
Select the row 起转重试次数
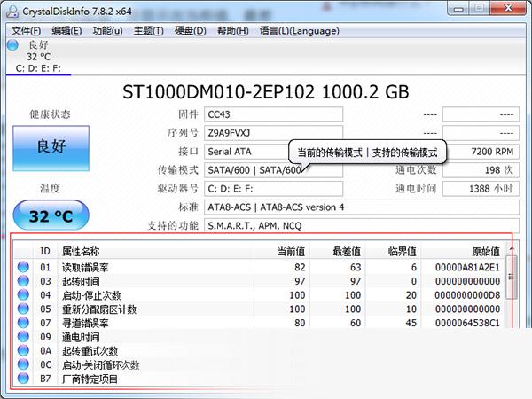260,350
